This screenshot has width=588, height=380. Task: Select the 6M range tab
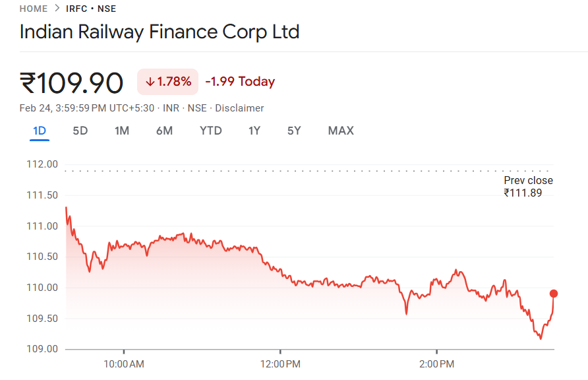[164, 131]
